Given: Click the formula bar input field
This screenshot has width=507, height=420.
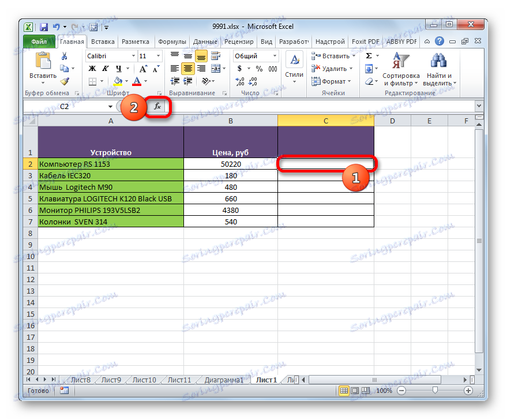Looking at the screenshot, I should [320, 106].
